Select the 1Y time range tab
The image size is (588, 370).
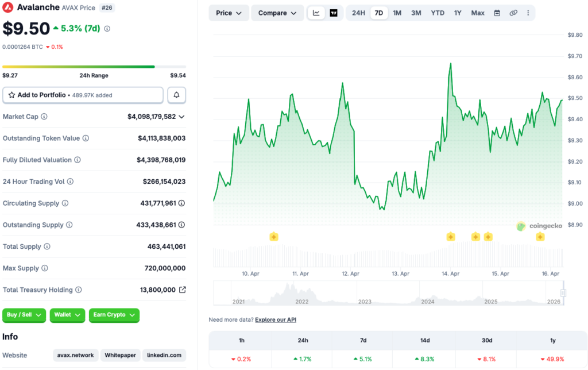coord(458,13)
